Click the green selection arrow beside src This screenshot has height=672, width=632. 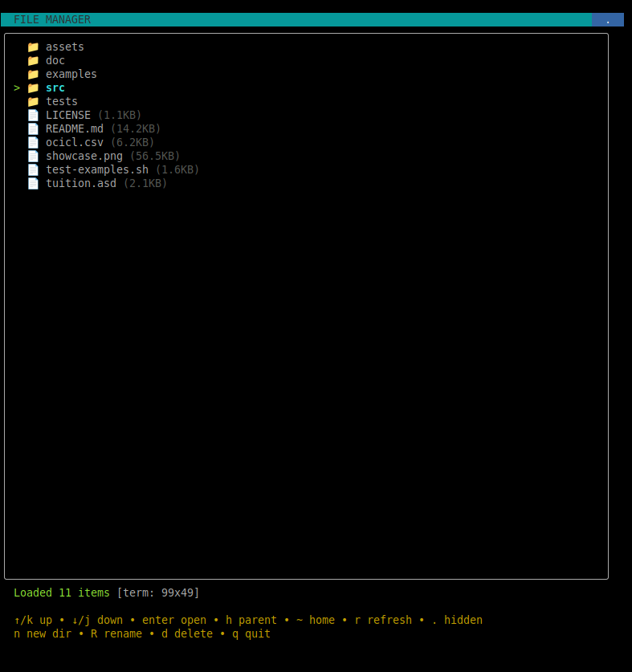coord(17,88)
